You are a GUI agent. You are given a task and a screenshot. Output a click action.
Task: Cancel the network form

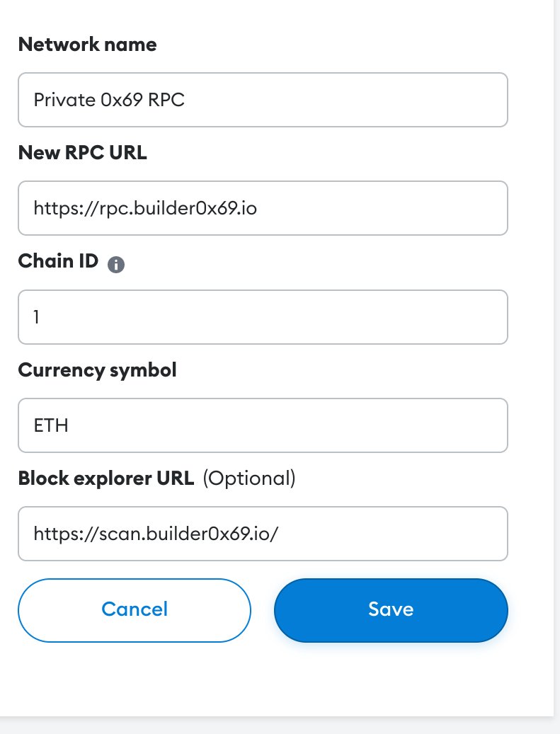tap(135, 610)
